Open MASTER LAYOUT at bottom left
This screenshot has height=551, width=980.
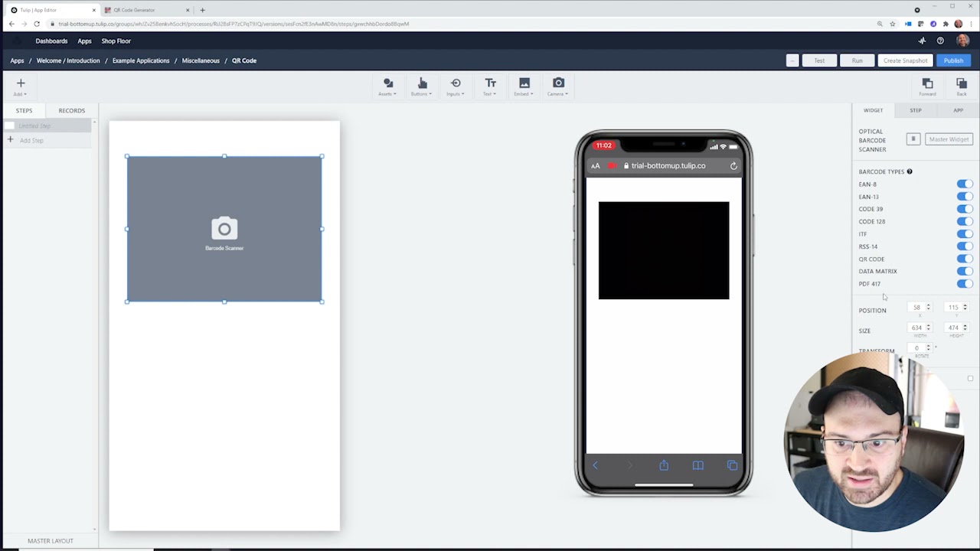click(x=51, y=541)
